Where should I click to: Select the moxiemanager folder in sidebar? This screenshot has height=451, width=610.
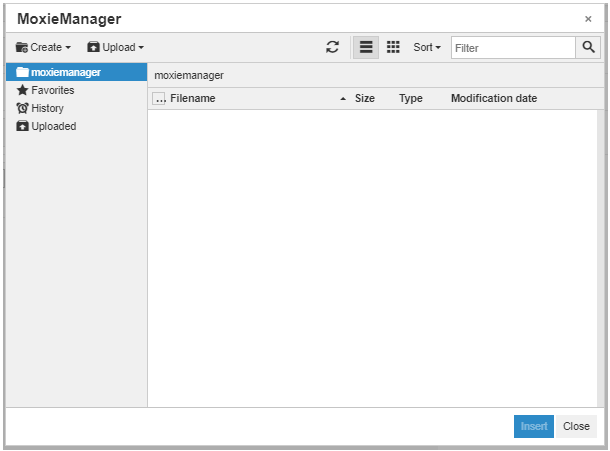(76, 72)
